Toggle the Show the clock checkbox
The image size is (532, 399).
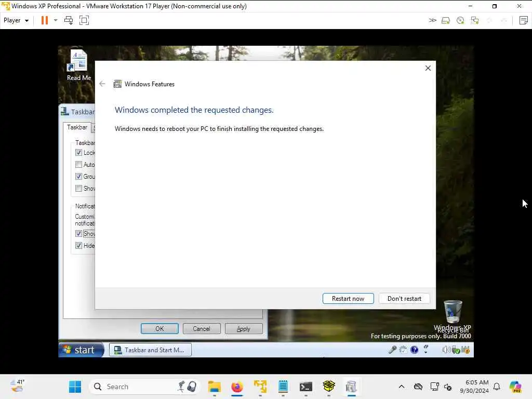tap(78, 233)
